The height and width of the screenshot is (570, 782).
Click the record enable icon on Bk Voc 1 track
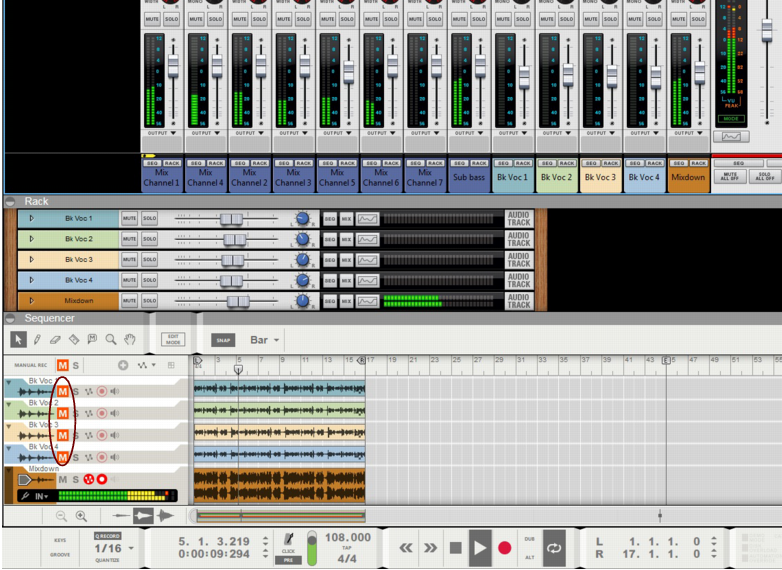coord(101,391)
